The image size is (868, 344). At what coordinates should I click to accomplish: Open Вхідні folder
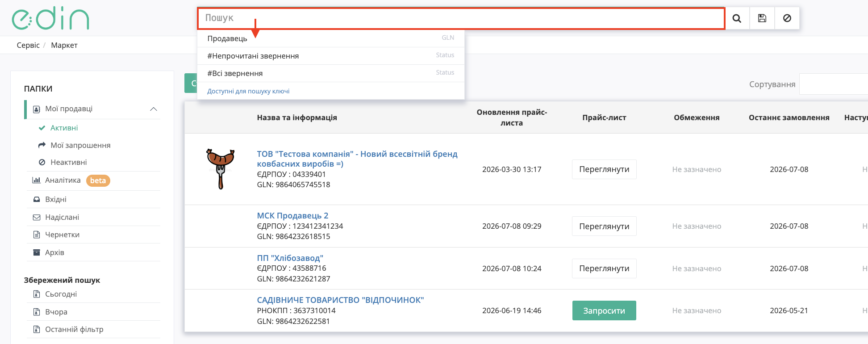click(x=55, y=199)
